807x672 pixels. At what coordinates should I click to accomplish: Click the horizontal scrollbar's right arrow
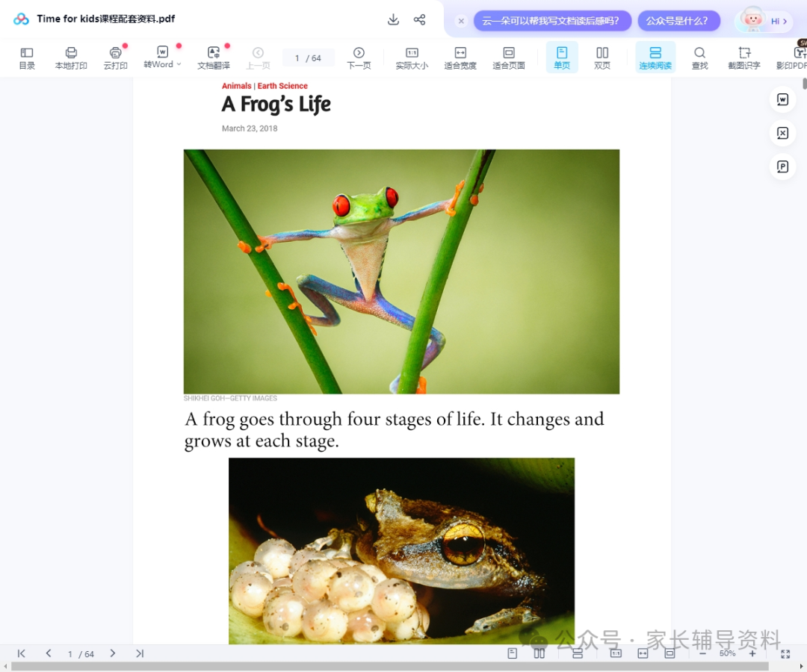(801, 666)
